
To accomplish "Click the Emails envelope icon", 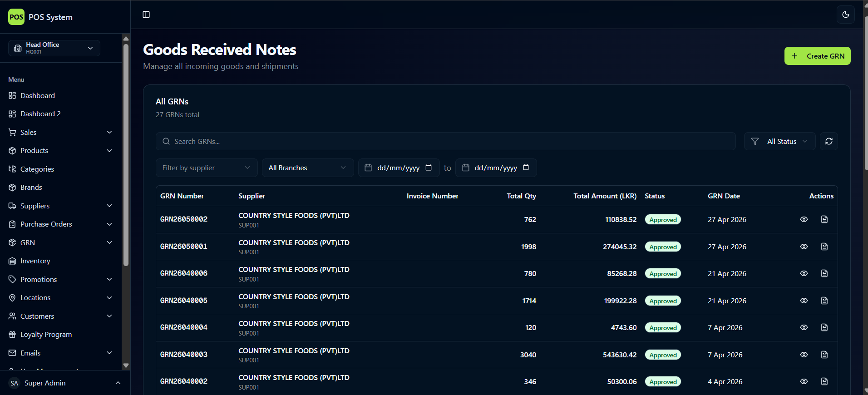I will point(12,353).
